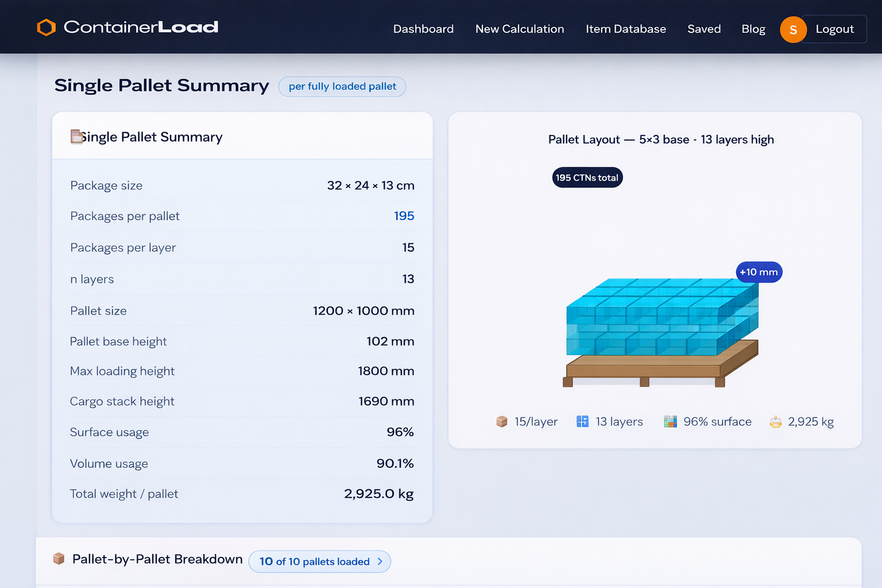Viewport: 882px width, 588px height.
Task: Start a New Calculation
Action: coord(519,29)
